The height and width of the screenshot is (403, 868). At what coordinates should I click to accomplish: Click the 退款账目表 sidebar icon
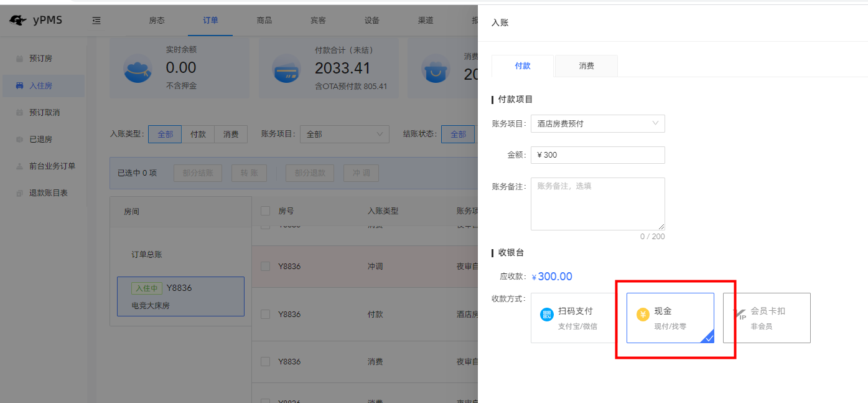(x=19, y=193)
